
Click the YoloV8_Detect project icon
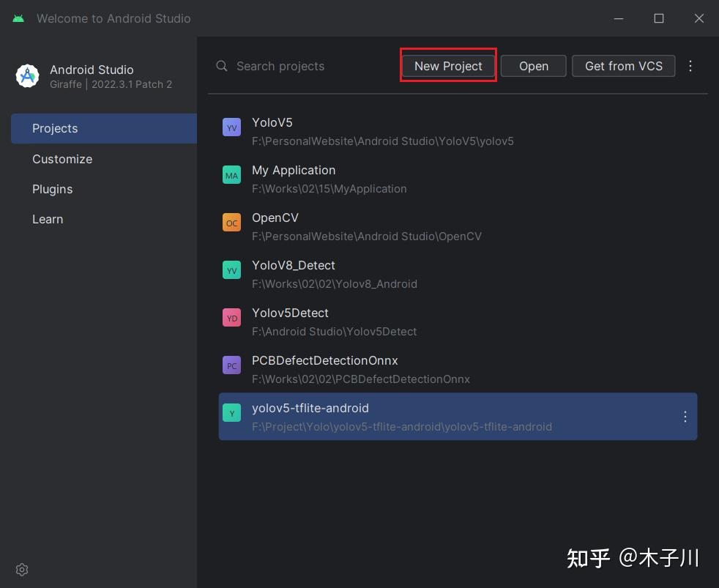231,269
